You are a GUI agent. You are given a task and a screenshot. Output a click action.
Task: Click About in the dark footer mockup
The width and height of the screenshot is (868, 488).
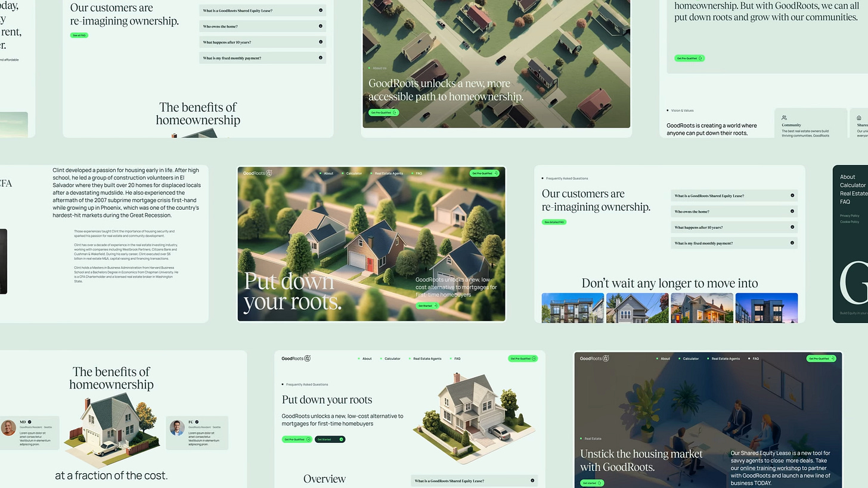[x=848, y=177]
